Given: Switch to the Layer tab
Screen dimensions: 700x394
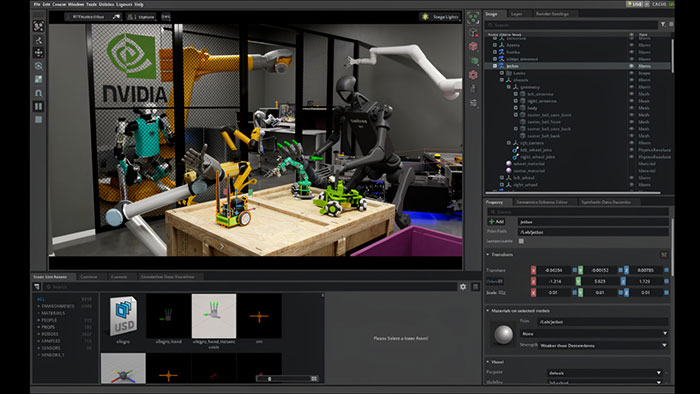Looking at the screenshot, I should (517, 14).
